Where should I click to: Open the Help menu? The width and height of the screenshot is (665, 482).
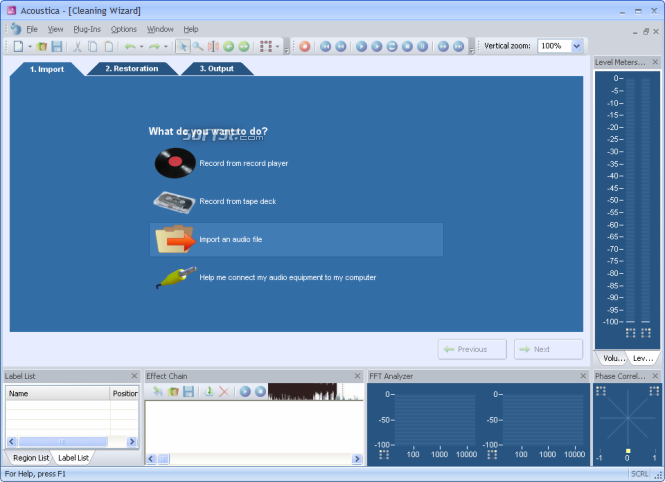(x=190, y=29)
